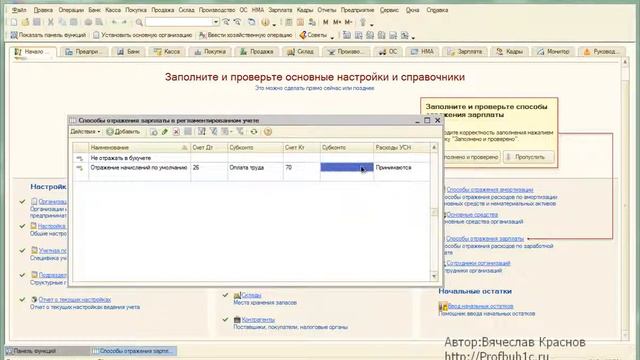The image size is (640, 360).
Task: Open the Операции menu
Action: [71, 10]
